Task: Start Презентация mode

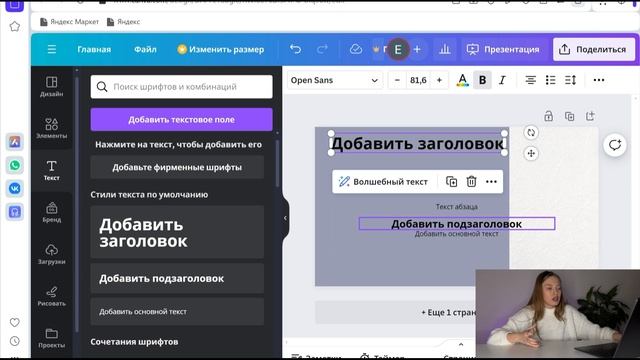Action: click(503, 49)
